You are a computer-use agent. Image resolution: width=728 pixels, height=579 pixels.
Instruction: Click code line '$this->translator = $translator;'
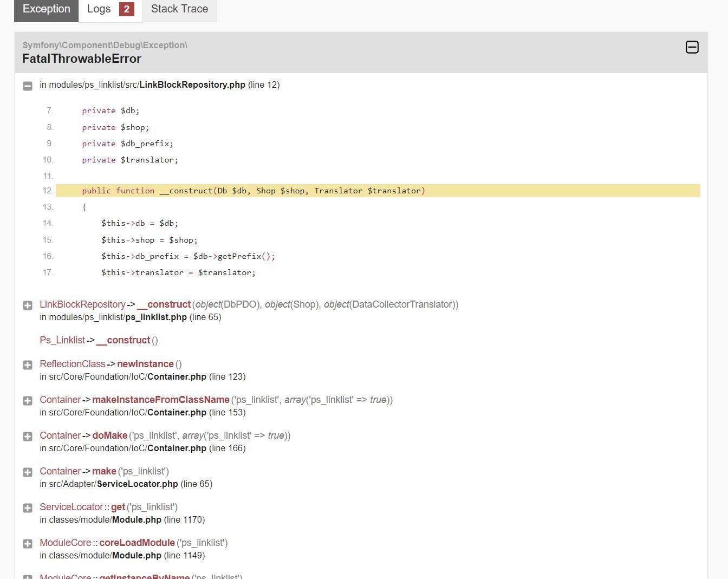click(x=178, y=272)
